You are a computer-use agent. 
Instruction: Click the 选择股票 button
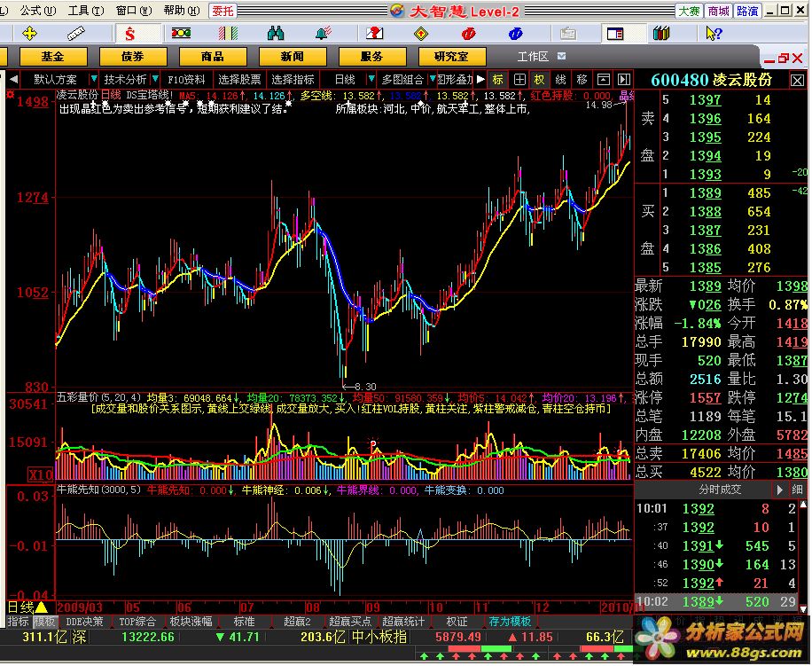[239, 79]
